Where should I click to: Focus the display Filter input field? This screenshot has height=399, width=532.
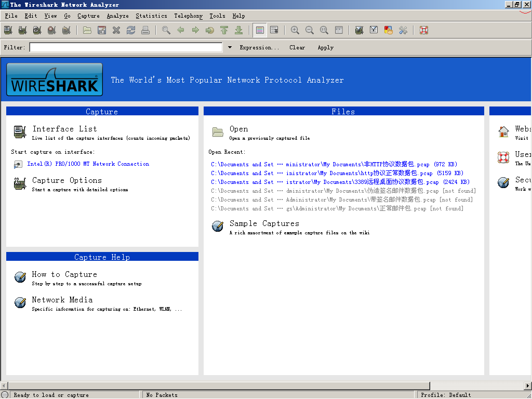(x=126, y=47)
